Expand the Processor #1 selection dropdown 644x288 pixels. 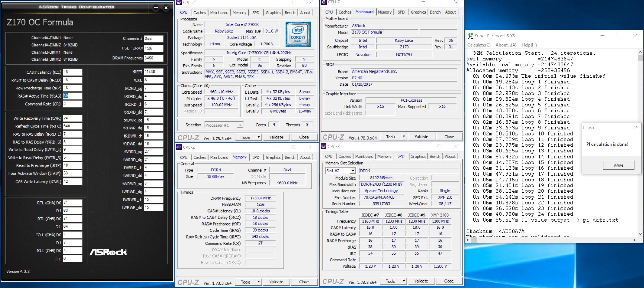click(240, 125)
